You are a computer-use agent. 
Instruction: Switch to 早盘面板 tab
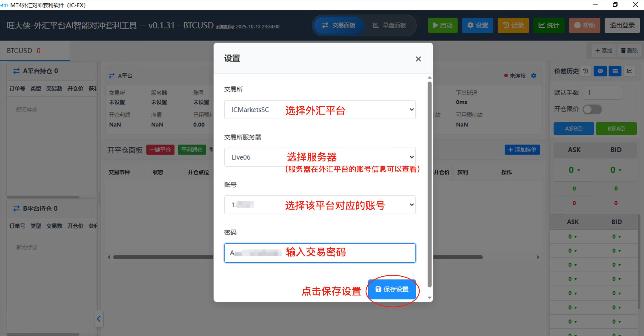click(389, 25)
